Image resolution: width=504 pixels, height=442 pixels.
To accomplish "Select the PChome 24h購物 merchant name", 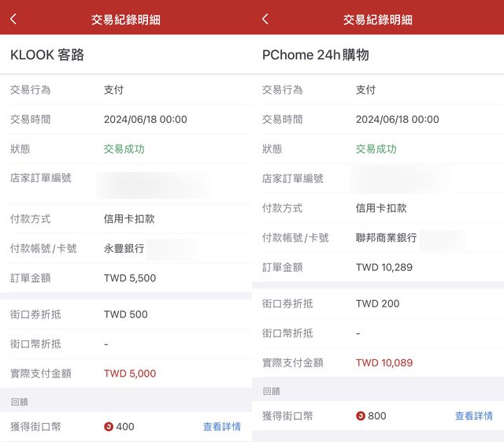I will coord(315,55).
